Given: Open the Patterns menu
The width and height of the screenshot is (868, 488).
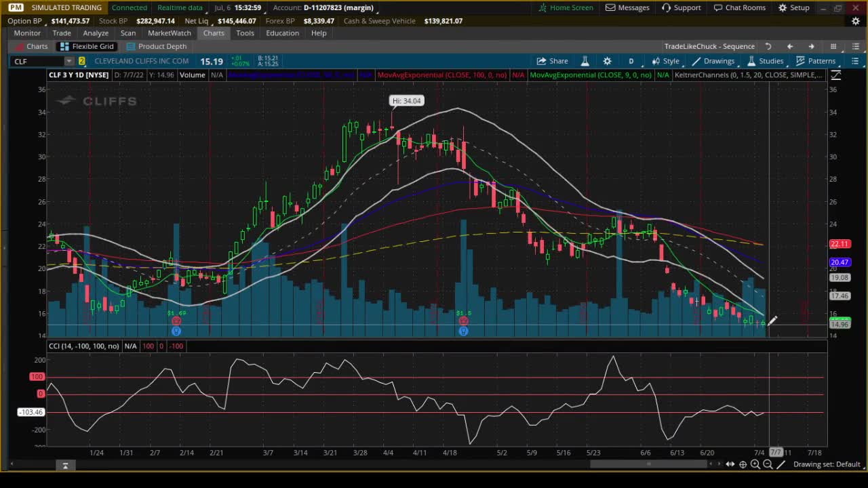Looking at the screenshot, I should coord(816,61).
